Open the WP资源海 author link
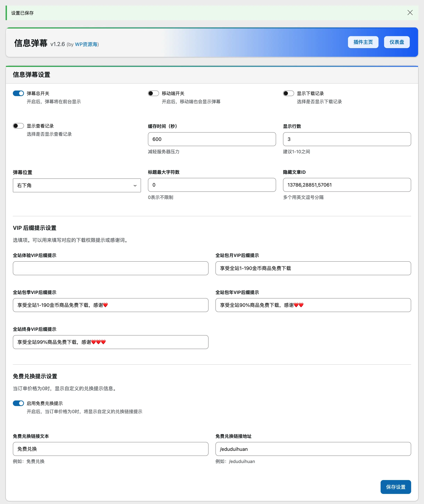The width and height of the screenshot is (424, 504). (x=86, y=44)
